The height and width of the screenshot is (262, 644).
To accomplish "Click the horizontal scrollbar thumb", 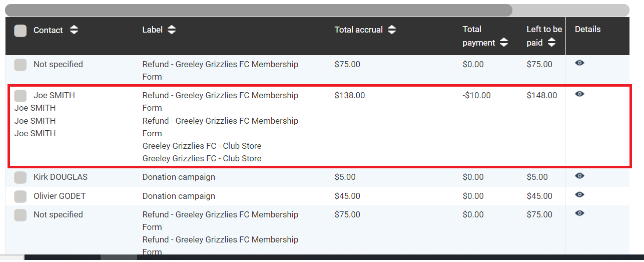I will [258, 11].
